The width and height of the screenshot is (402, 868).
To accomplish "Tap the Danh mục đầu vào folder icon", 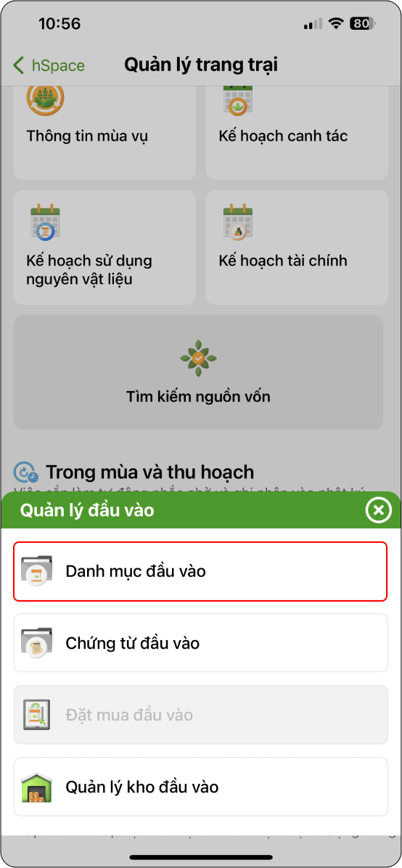I will click(37, 571).
